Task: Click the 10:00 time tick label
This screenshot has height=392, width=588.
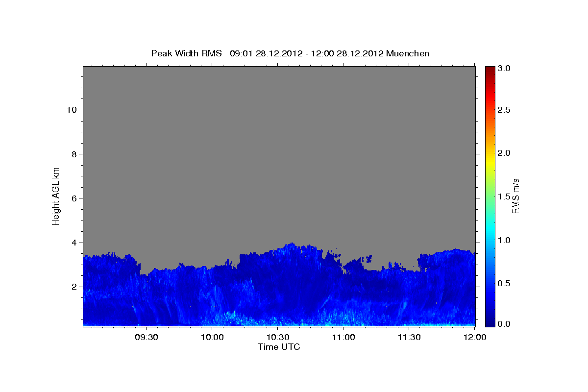Action: pos(212,338)
